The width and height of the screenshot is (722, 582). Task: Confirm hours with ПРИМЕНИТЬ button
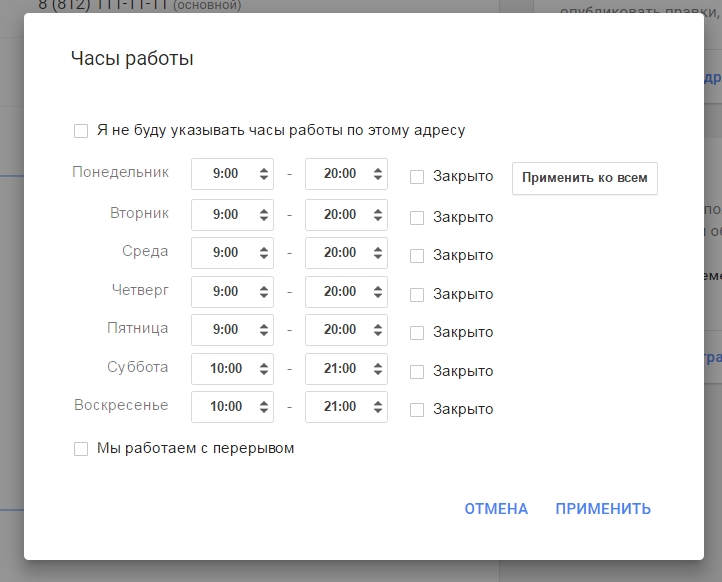[603, 509]
